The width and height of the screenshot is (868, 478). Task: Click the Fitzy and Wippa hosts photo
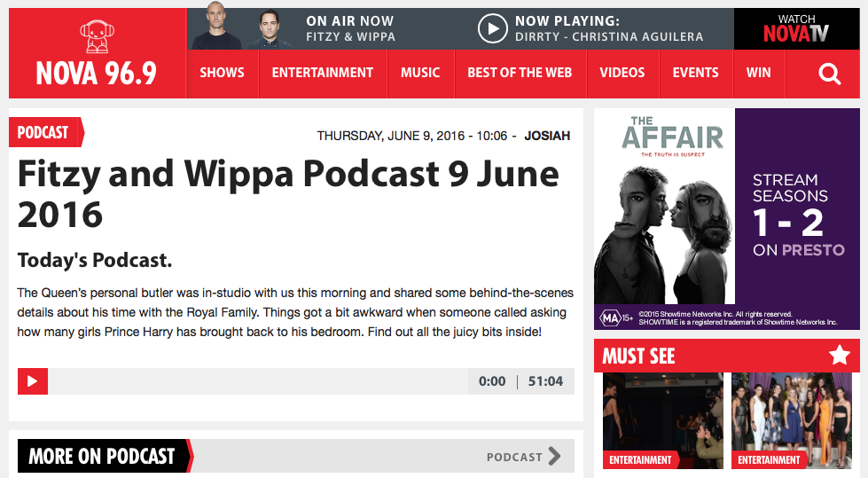(242, 26)
